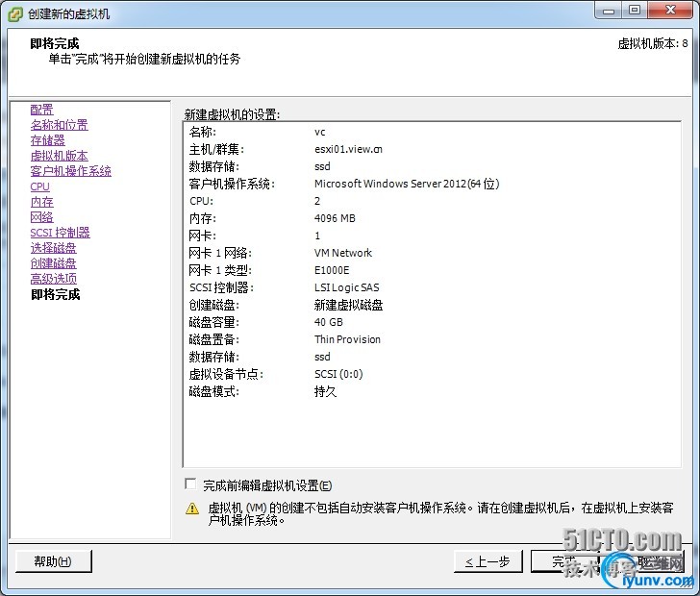
Task: Click the 磁盘置备 row label
Action: click(x=213, y=339)
